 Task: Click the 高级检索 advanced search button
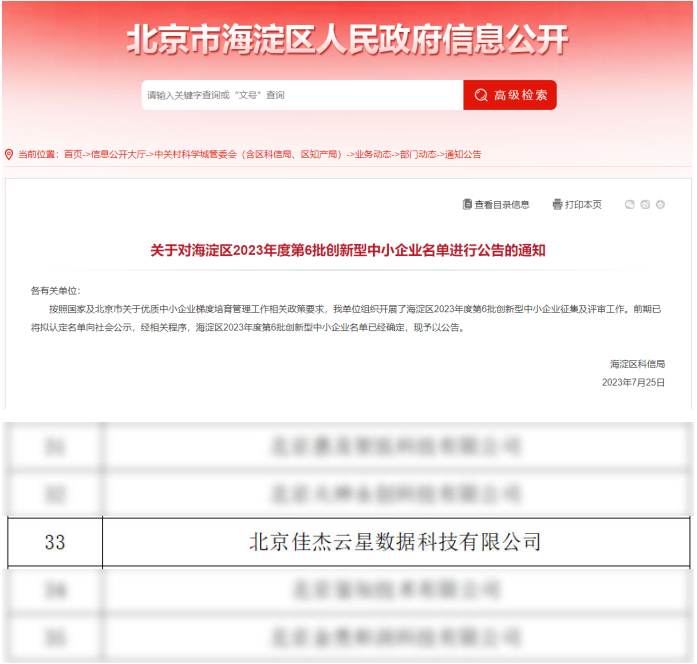point(510,95)
